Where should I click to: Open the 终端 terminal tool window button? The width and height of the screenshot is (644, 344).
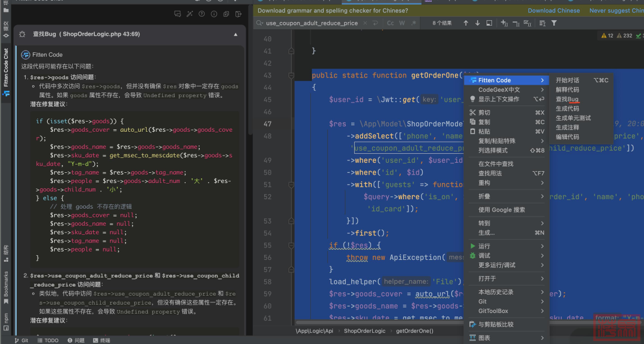[101, 340]
